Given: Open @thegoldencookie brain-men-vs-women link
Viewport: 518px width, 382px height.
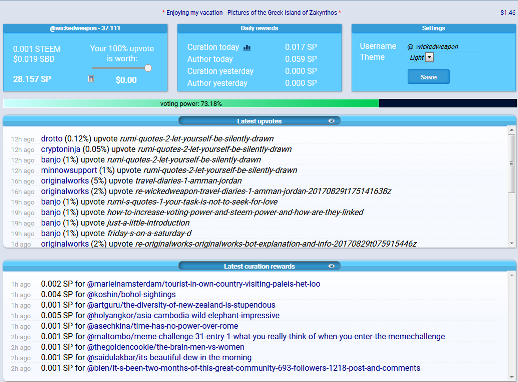Looking at the screenshot, I should tap(165, 347).
